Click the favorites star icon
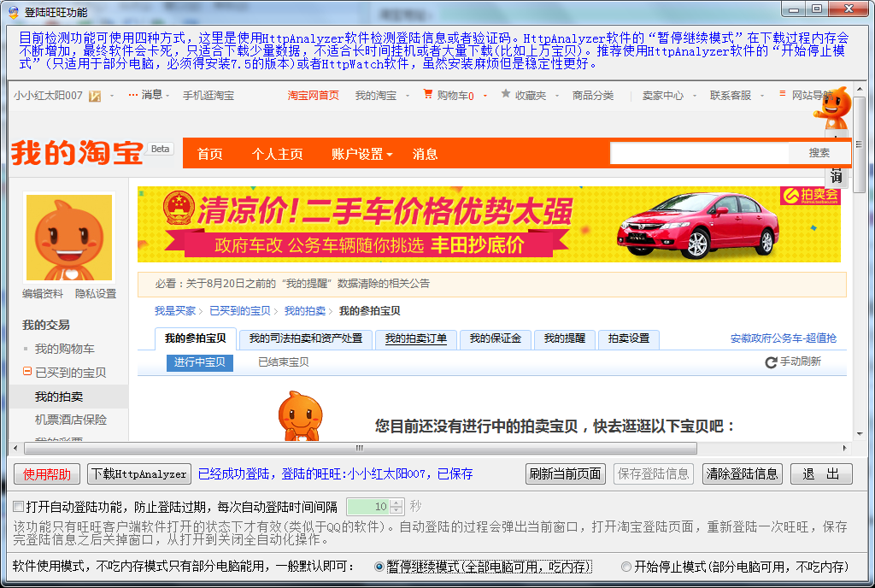Screen dimensions: 875x588 pos(505,94)
